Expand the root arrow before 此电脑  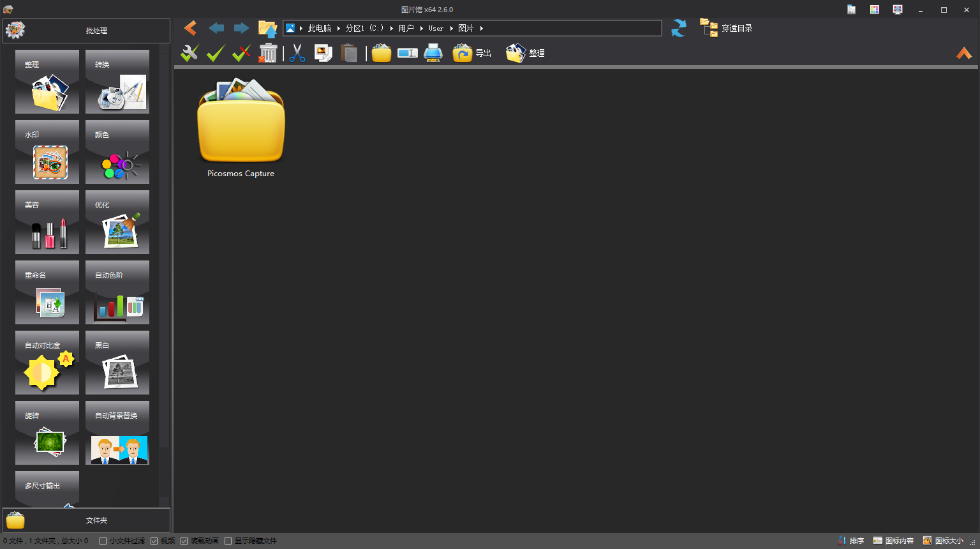(x=301, y=28)
